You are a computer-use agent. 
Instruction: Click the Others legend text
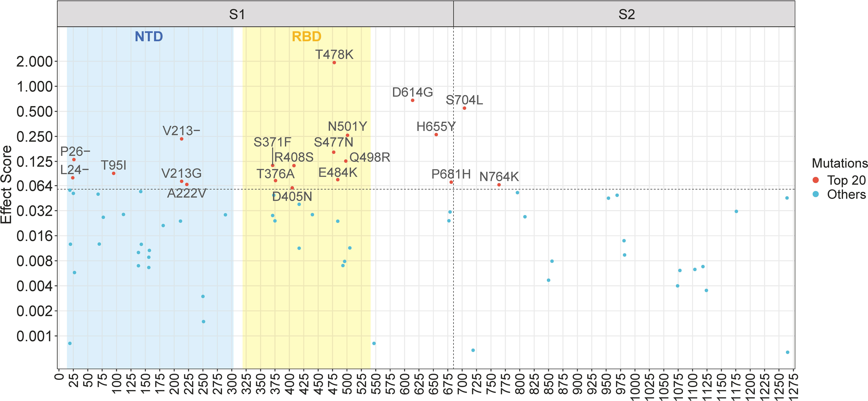[846, 194]
